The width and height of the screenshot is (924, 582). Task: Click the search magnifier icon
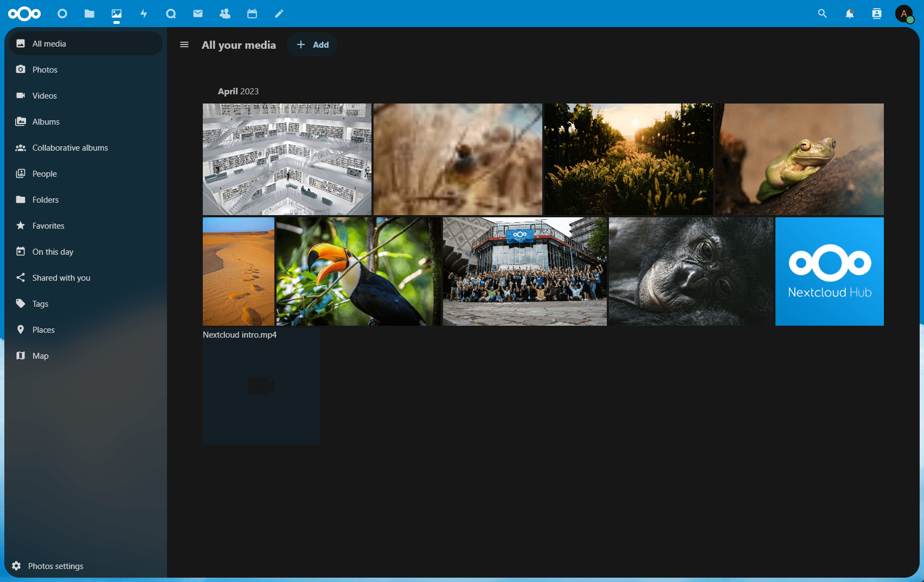point(823,14)
